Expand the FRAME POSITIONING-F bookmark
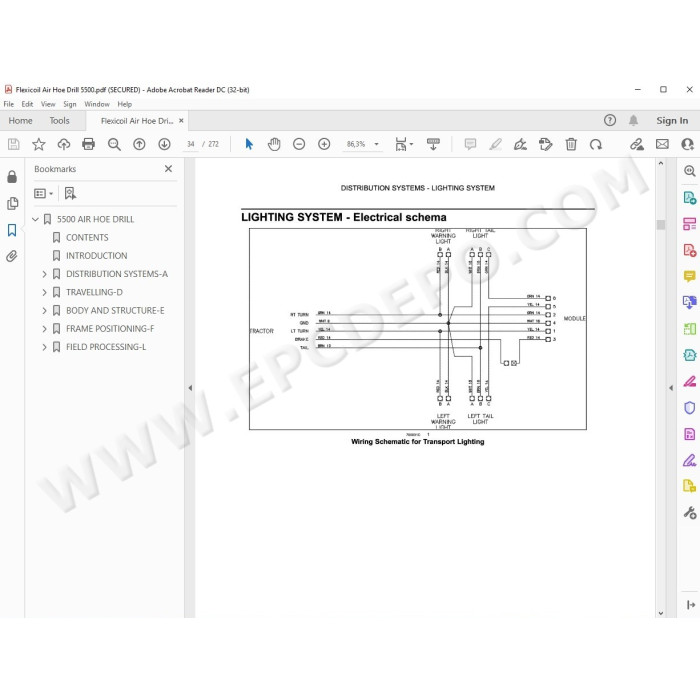700x700 pixels. click(x=44, y=329)
